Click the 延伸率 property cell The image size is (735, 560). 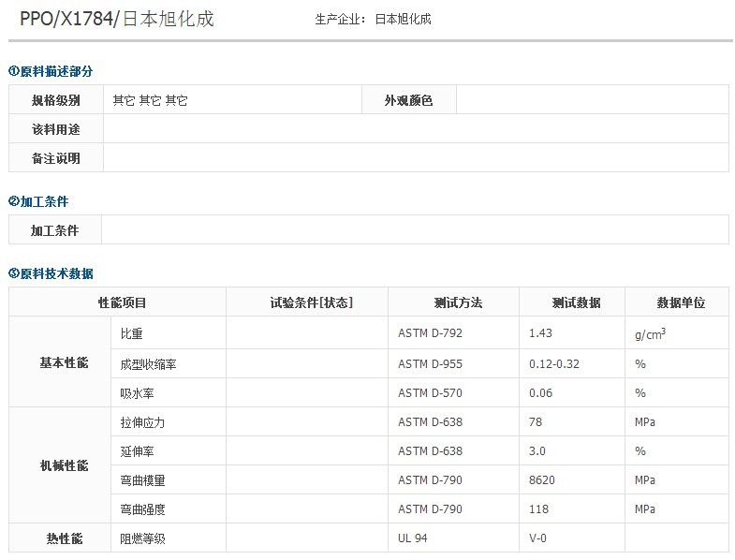pyautogui.click(x=169, y=451)
